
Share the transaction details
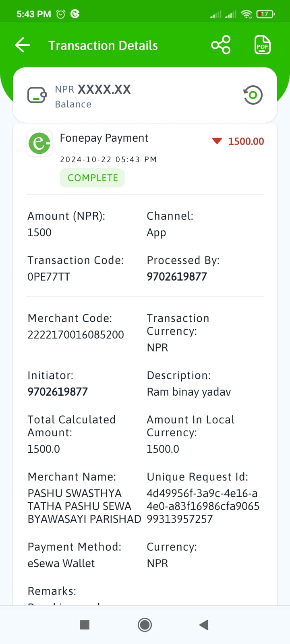[x=221, y=45]
